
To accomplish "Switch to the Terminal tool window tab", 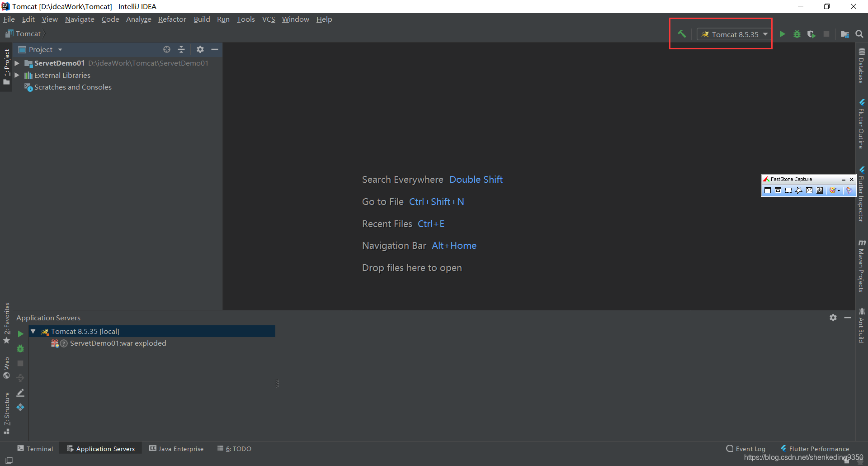I will tap(35, 448).
